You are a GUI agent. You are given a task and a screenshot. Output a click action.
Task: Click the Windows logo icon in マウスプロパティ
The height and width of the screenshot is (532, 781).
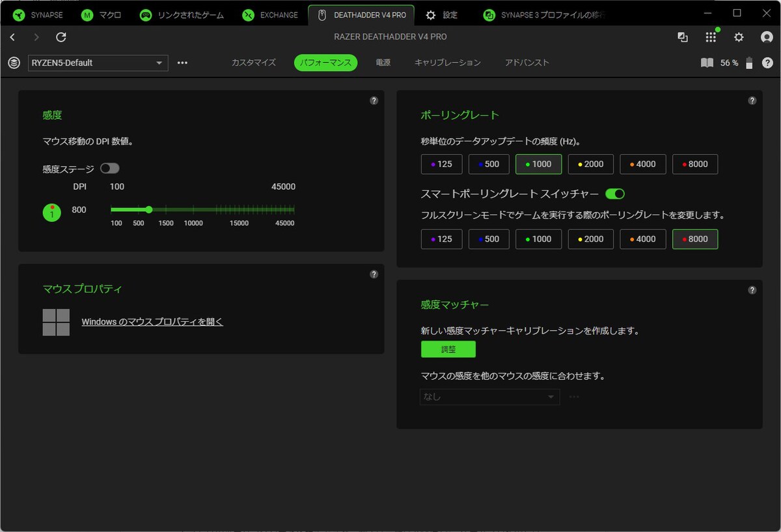pyautogui.click(x=56, y=322)
